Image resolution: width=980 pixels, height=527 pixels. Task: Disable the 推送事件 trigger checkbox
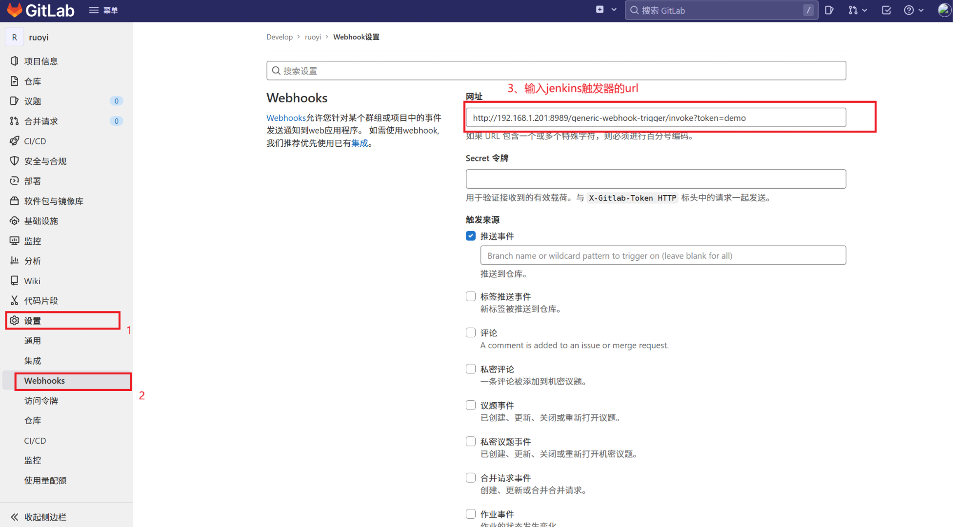(470, 235)
